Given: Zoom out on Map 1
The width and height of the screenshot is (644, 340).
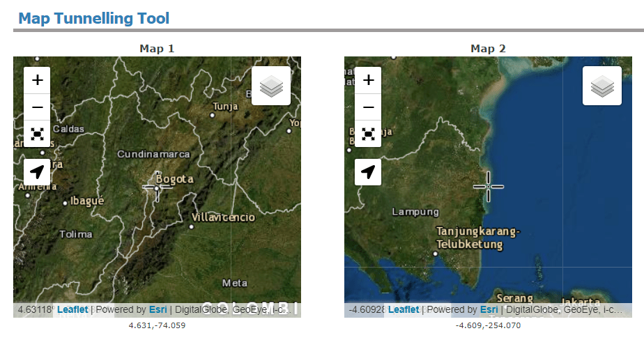Looking at the screenshot, I should 37,107.
